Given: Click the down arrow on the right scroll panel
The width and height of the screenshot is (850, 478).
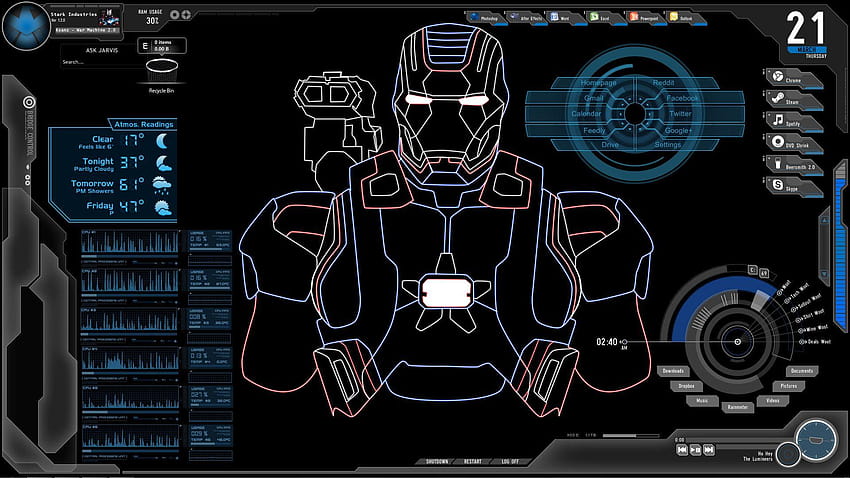Looking at the screenshot, I should (x=825, y=274).
